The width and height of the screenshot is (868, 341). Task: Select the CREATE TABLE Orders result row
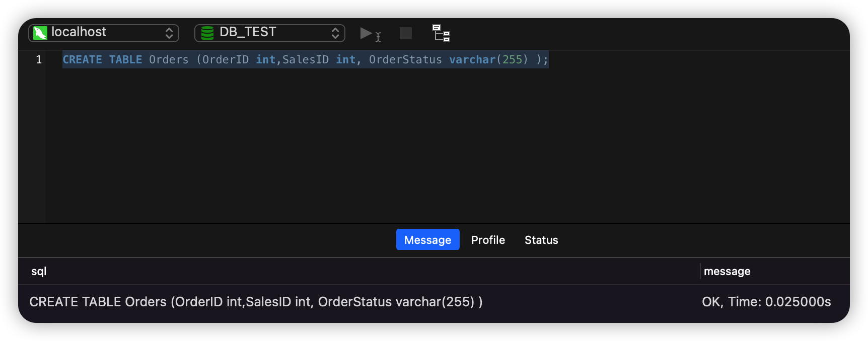(x=434, y=302)
